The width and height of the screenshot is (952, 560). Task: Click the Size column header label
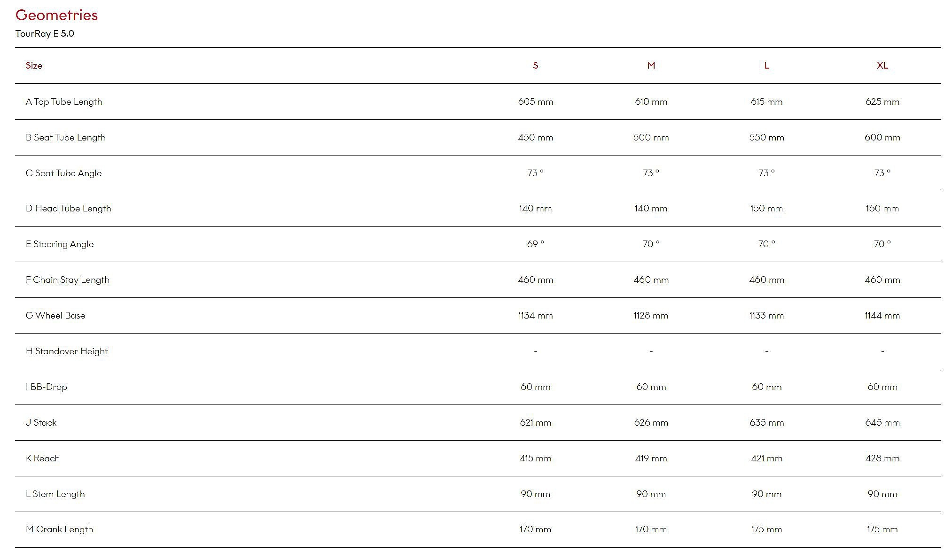[x=34, y=65]
